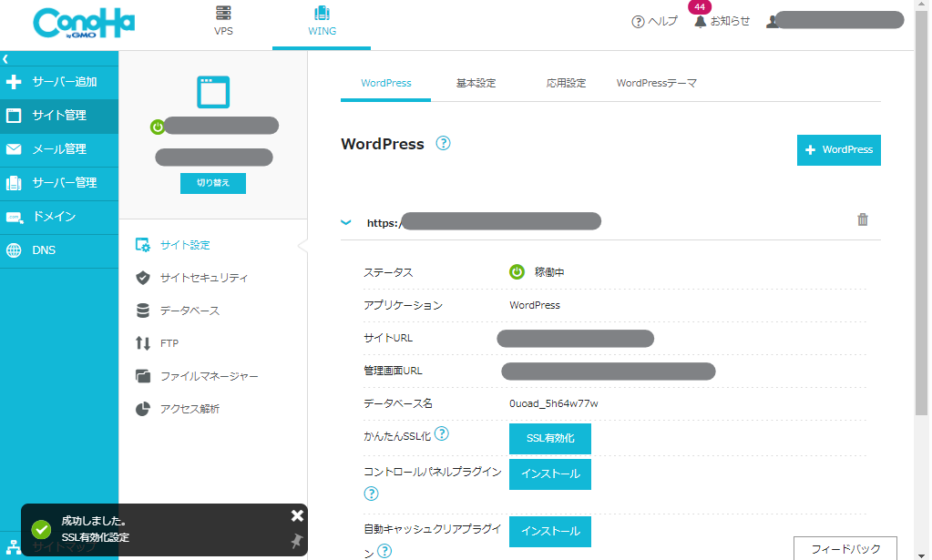Click the サイト設定 gear icon

(x=143, y=245)
